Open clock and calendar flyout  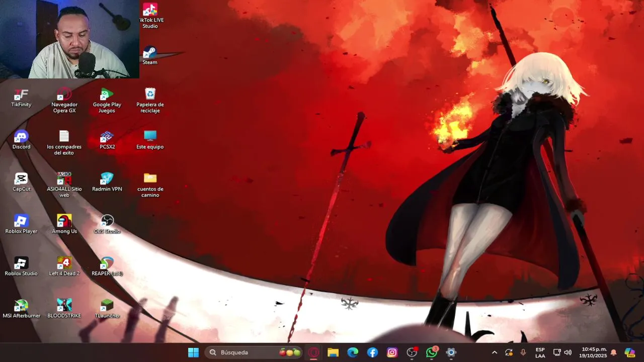click(594, 352)
